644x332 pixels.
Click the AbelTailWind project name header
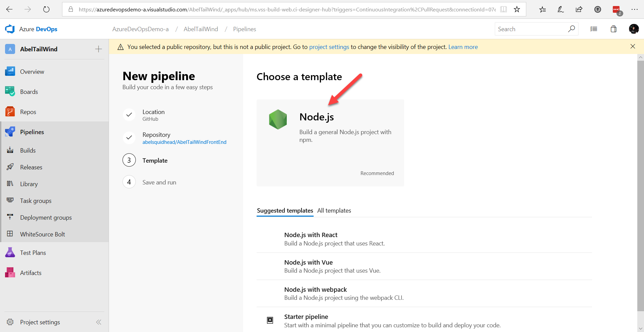point(39,49)
